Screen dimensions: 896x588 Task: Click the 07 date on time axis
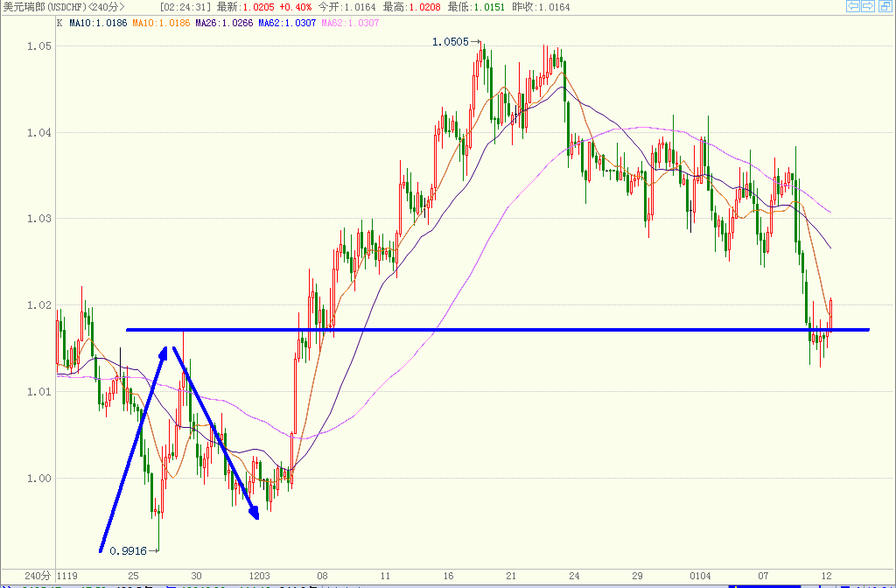pos(763,576)
